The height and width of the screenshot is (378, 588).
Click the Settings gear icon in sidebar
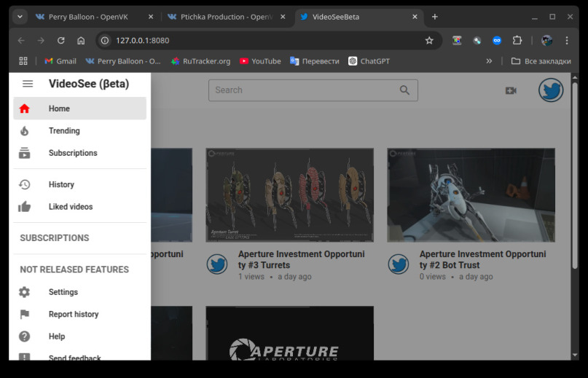(x=25, y=292)
